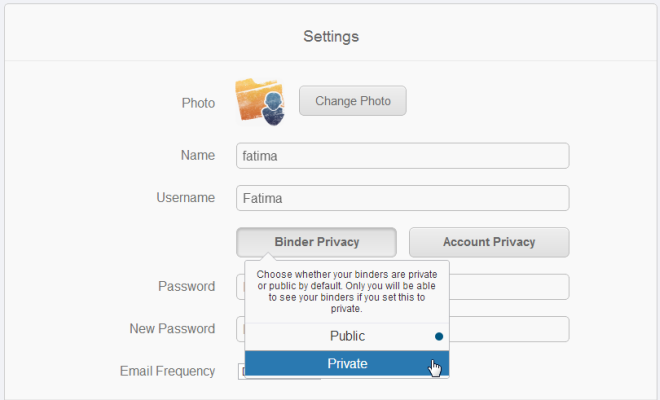Click the Name field containing fatima
Image resolution: width=660 pixels, height=400 pixels.
402,156
